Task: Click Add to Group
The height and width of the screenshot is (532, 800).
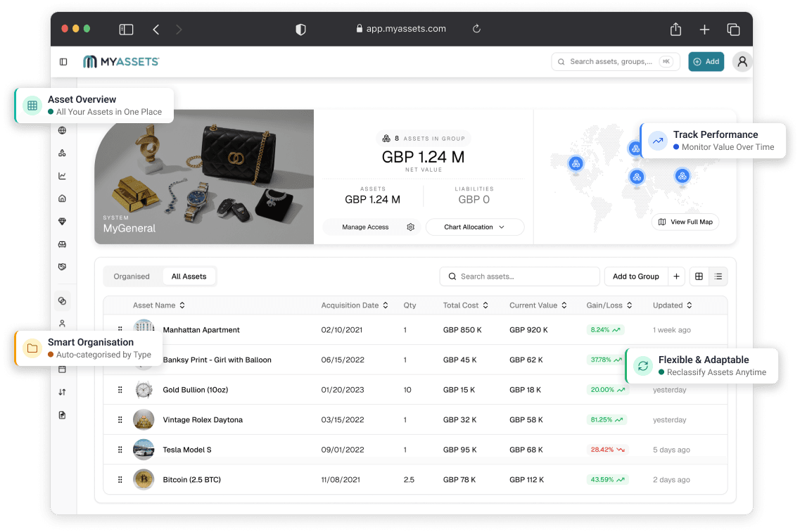Action: coord(636,277)
